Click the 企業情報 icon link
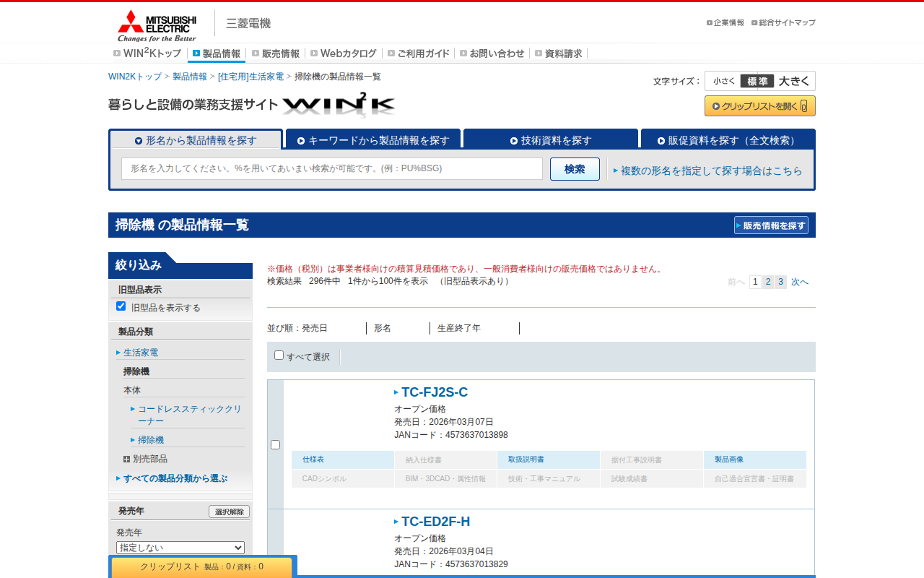Viewport: 924px width, 578px height. coord(725,22)
